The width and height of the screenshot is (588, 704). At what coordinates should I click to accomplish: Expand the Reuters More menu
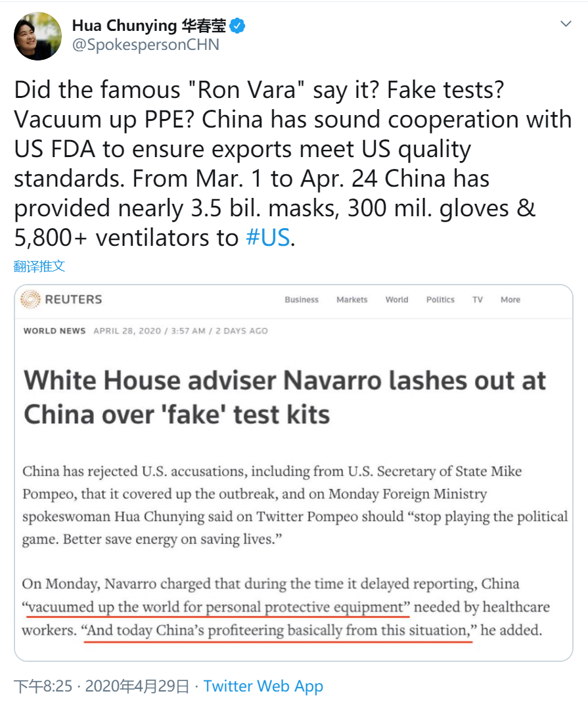[x=510, y=300]
